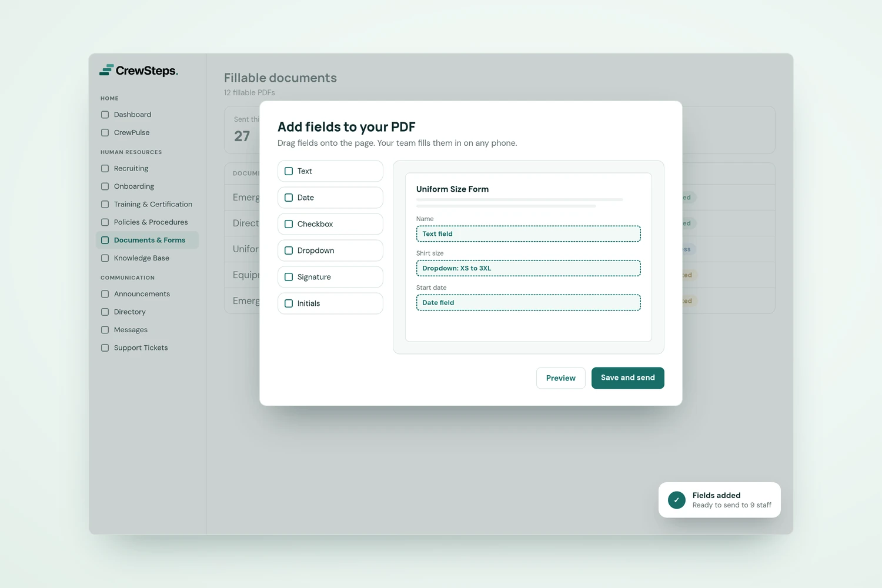
Task: Pick the Checkbox field tile
Action: click(330, 224)
